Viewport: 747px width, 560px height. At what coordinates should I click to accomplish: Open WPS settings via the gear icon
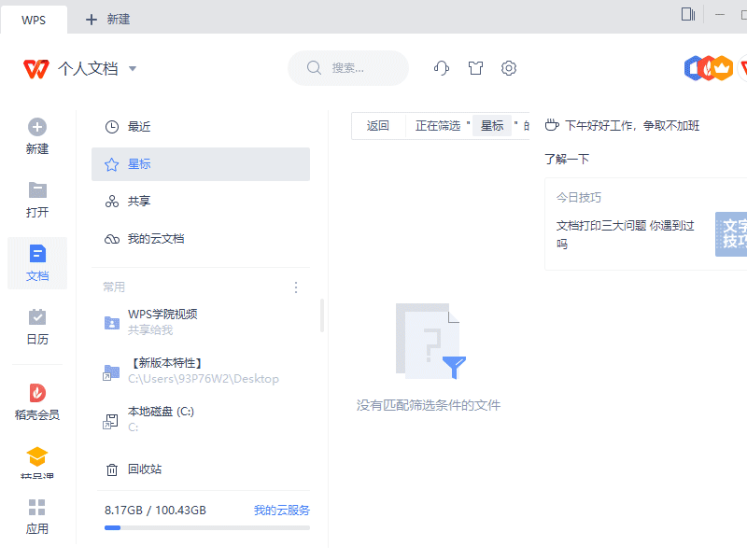coord(508,68)
